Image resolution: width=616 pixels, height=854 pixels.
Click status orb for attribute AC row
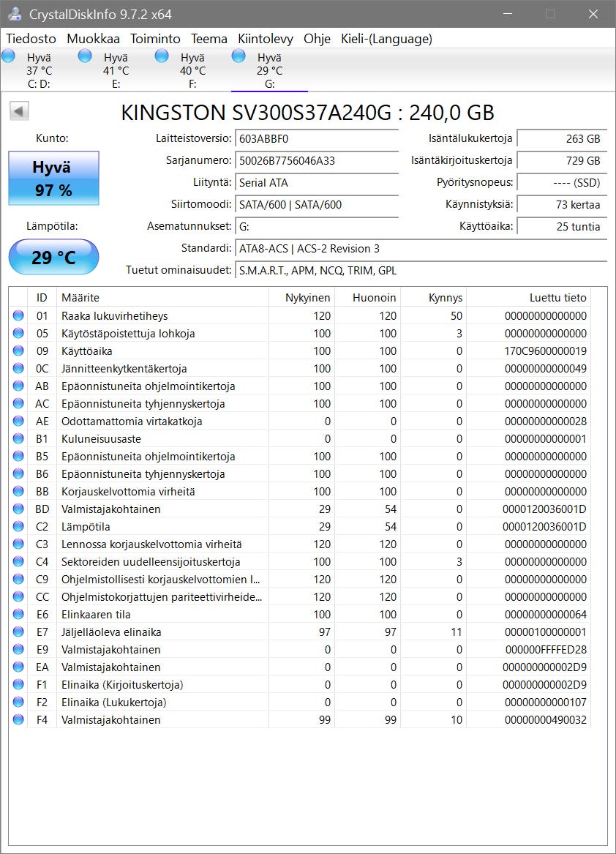pos(18,403)
